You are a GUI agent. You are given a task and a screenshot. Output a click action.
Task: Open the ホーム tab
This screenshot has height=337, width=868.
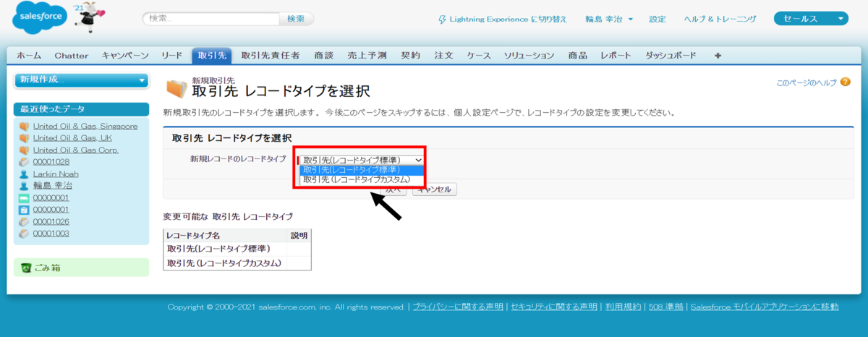click(29, 56)
